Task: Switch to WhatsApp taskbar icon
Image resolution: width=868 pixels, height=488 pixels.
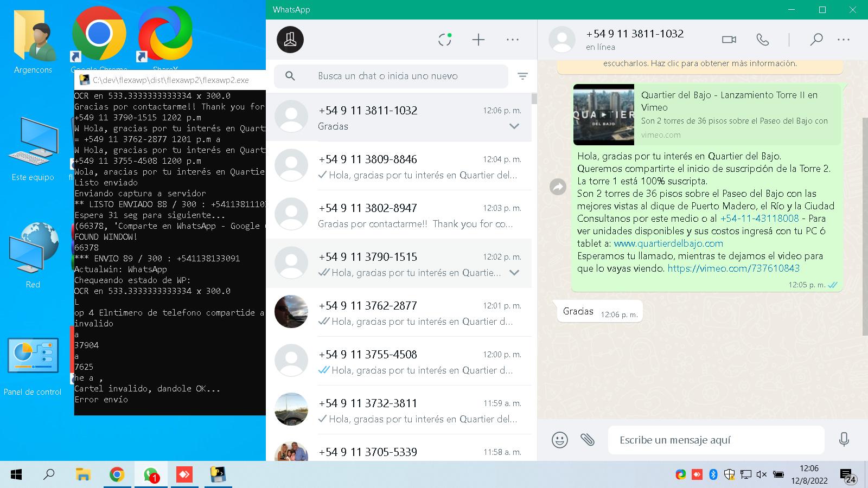Action: point(151,475)
